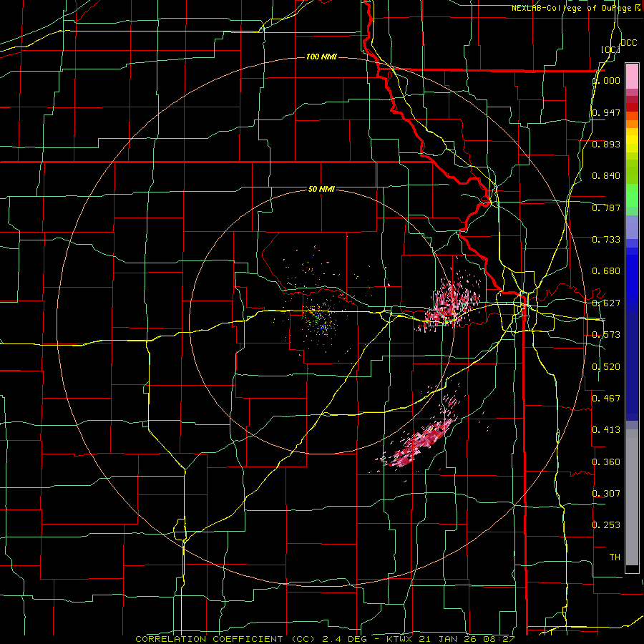The image size is (644, 644).
Task: Click the 0.840 scale value
Action: tap(606, 176)
